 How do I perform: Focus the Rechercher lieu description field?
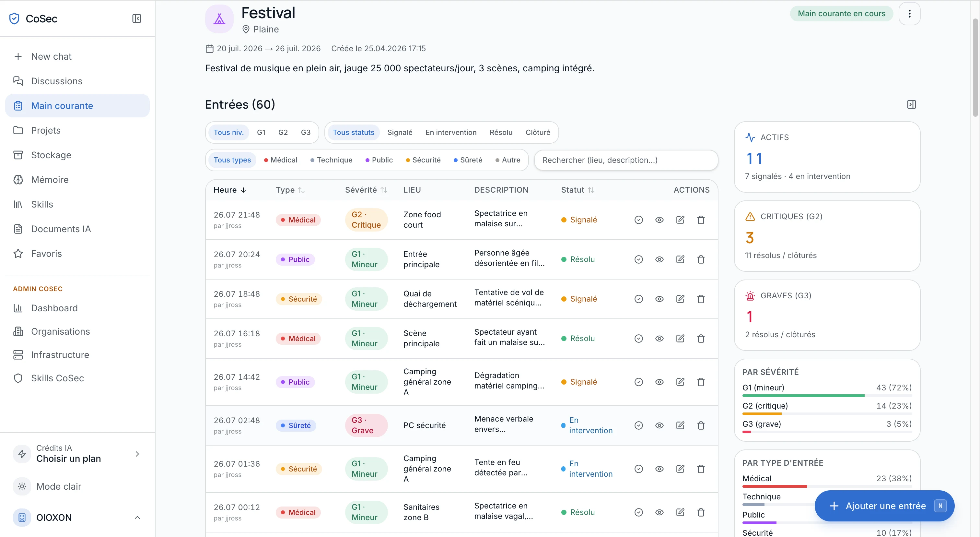pyautogui.click(x=626, y=160)
